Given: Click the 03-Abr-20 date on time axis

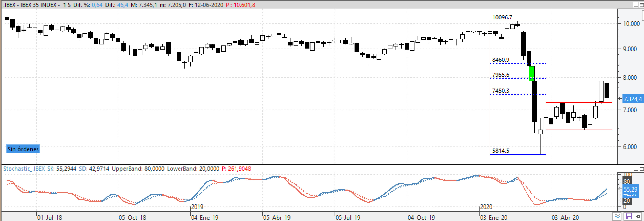Looking at the screenshot, I should point(565,217).
